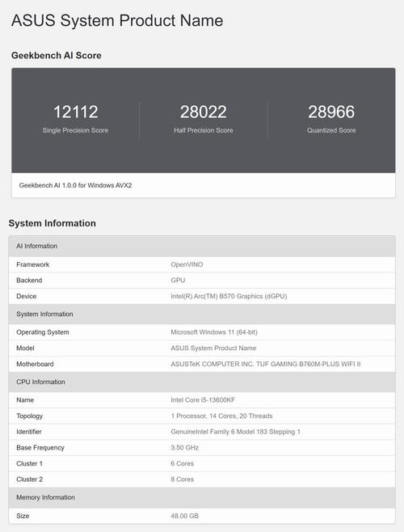The image size is (404, 532).
Task: Click the 'CPU Information' table header row
Action: point(202,382)
